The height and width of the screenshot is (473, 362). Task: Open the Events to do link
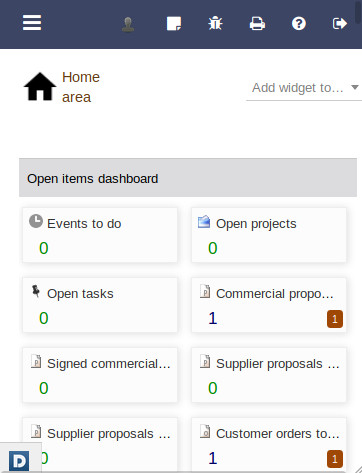coord(84,224)
